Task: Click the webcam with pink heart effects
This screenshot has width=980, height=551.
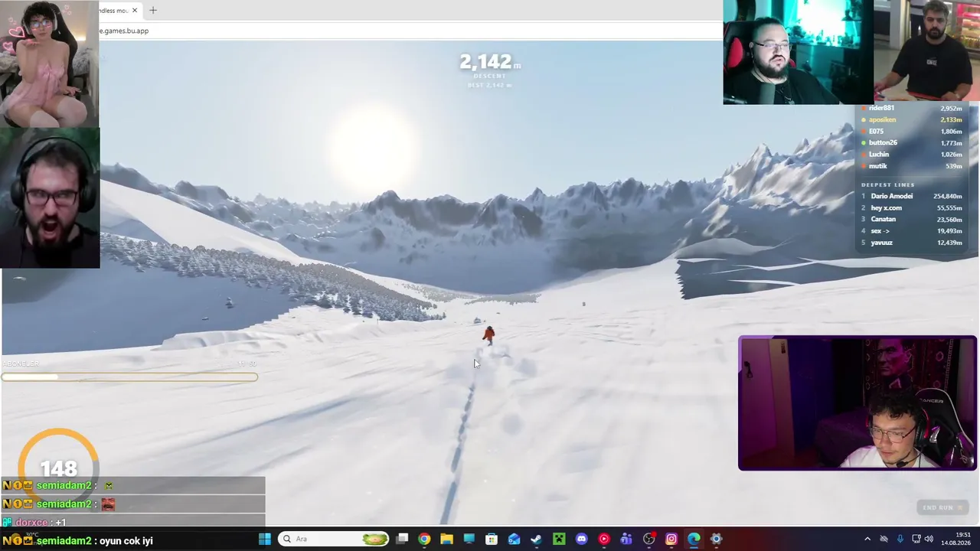Action: coord(49,64)
